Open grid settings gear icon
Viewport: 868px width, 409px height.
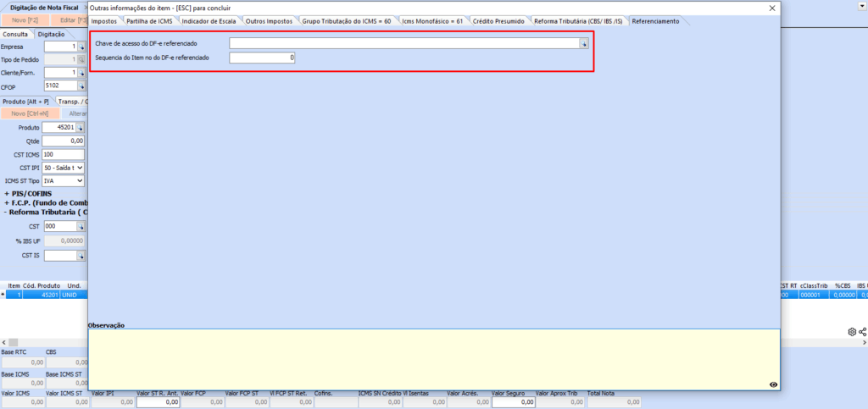[852, 332]
